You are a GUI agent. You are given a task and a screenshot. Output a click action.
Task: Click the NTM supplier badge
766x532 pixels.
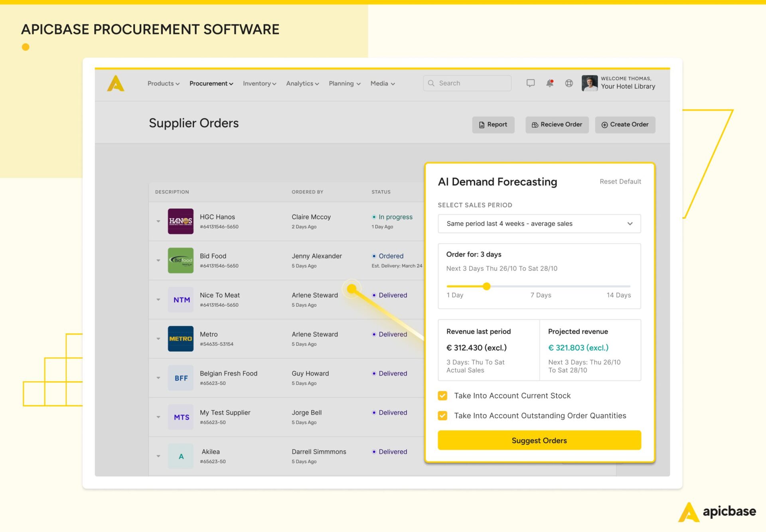pos(181,299)
